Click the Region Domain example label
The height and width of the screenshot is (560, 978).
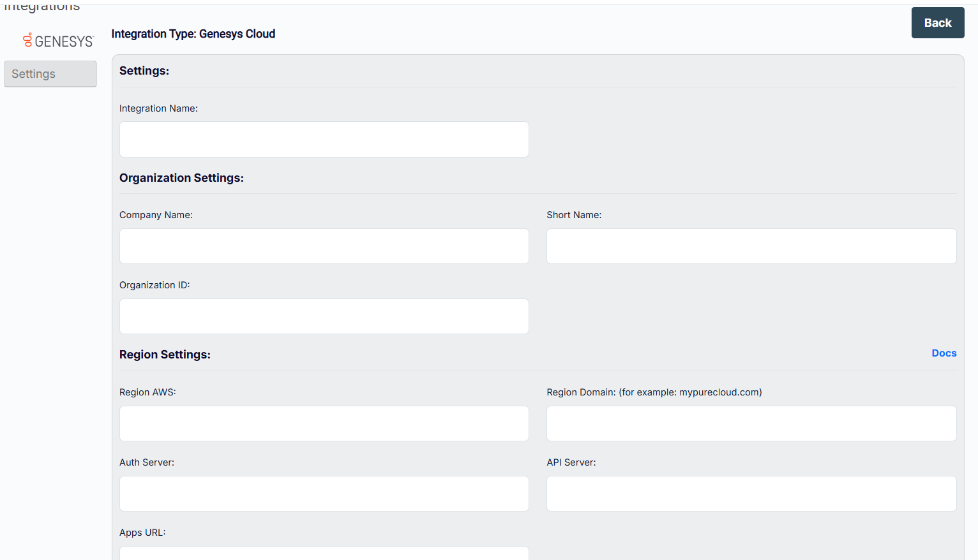[x=654, y=392]
